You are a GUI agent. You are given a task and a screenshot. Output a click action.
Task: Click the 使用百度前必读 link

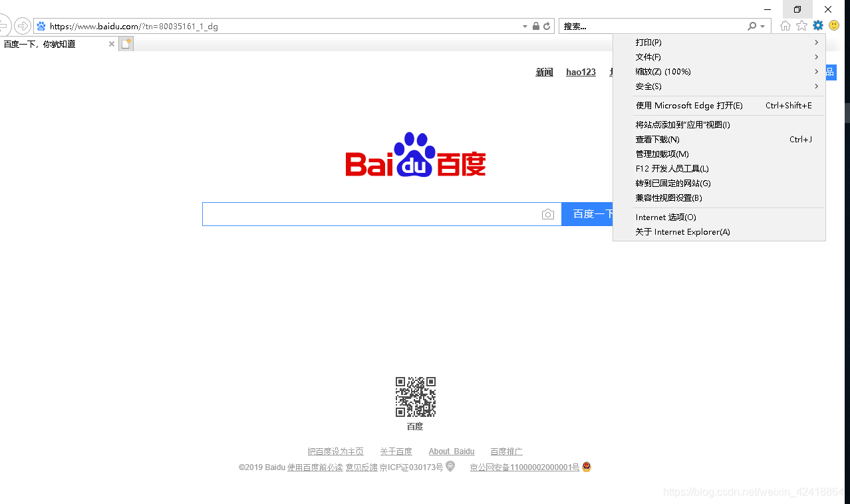click(315, 467)
